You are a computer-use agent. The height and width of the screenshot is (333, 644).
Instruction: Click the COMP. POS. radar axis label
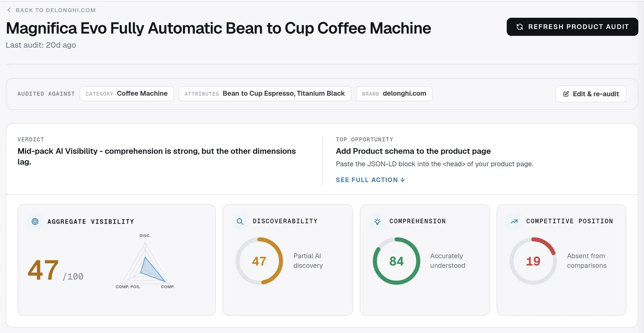(x=128, y=287)
